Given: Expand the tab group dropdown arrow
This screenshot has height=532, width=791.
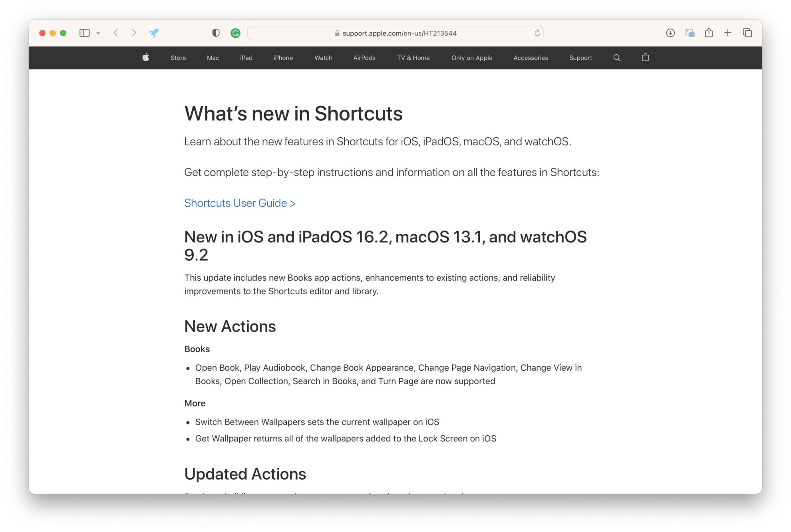Looking at the screenshot, I should tap(98, 33).
